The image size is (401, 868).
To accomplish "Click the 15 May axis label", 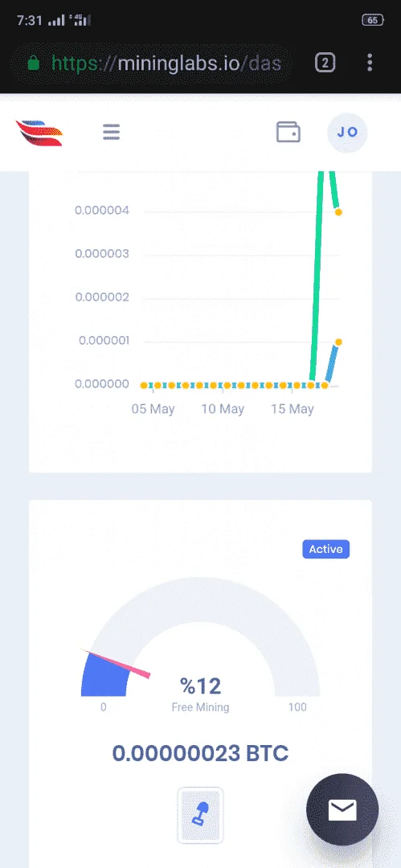I will 293,409.
